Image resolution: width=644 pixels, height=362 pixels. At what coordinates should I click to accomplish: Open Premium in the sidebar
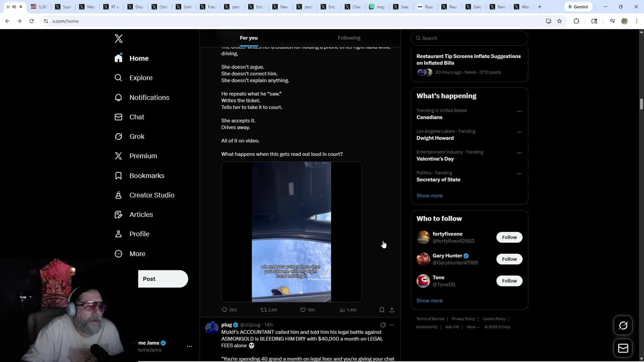tap(136, 156)
